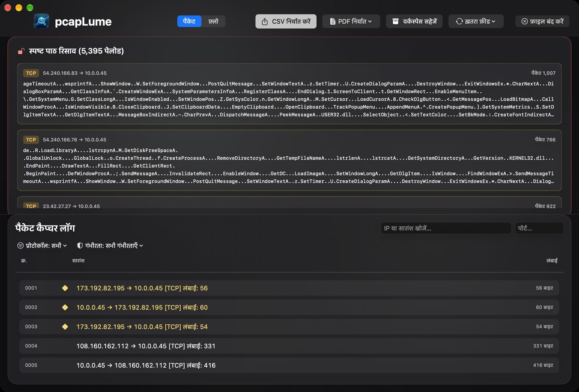Click the 54.240.166.83 → 10.0.0.45 address text
Screen dimensions: 579x392
(75, 73)
